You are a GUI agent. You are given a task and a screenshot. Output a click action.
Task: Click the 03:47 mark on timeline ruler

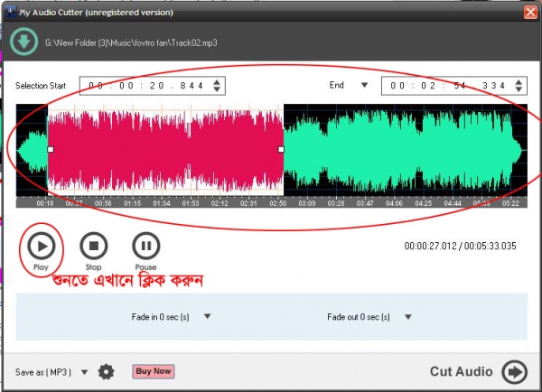click(365, 203)
